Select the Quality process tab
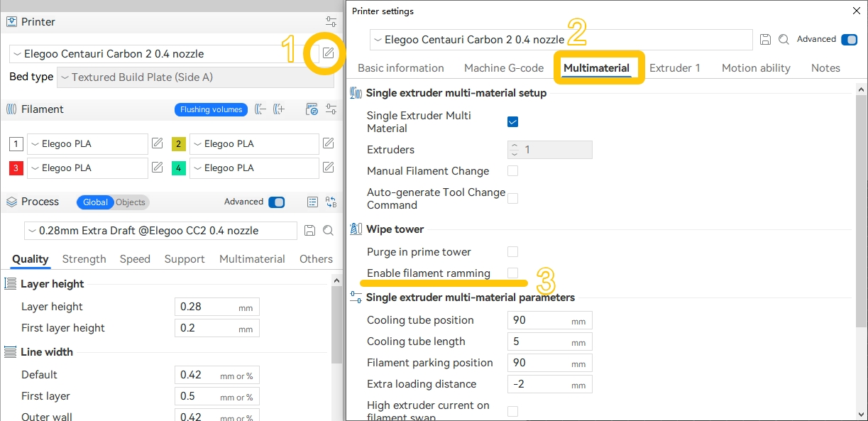Image resolution: width=868 pixels, height=421 pixels. pos(31,259)
